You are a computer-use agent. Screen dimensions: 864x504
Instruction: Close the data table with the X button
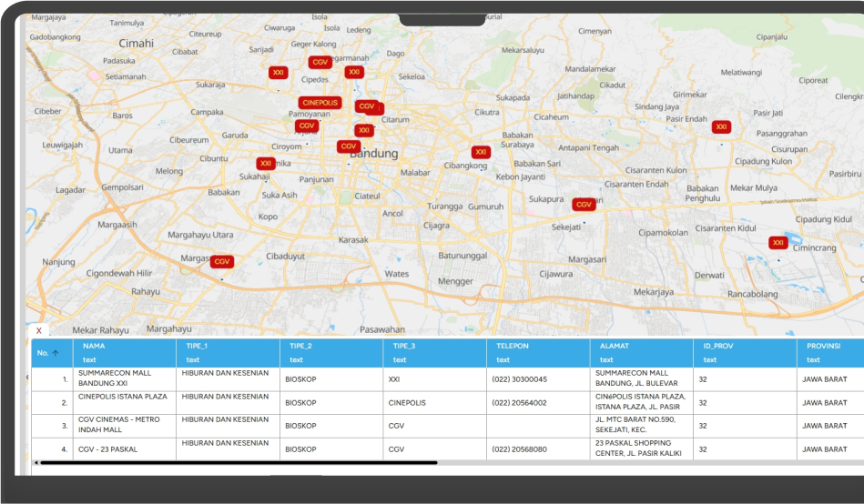coord(38,331)
